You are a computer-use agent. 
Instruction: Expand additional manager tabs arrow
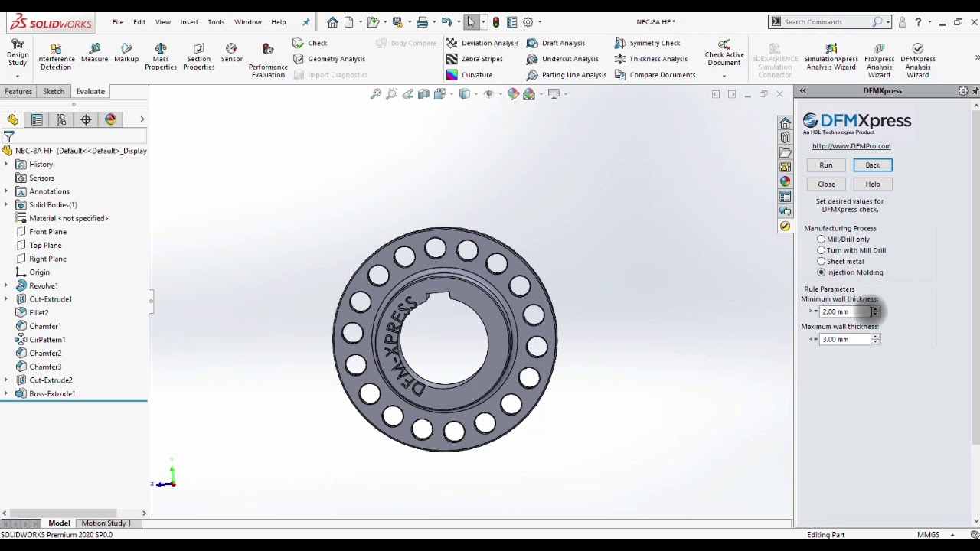pos(142,119)
